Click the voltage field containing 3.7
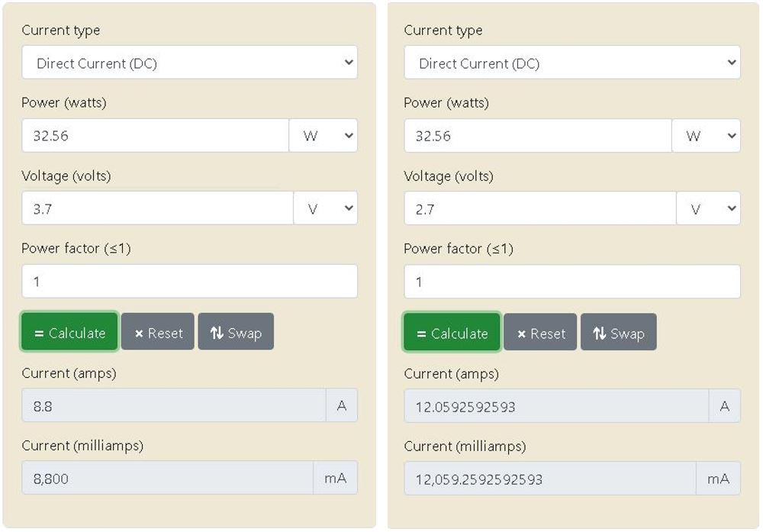 (156, 208)
